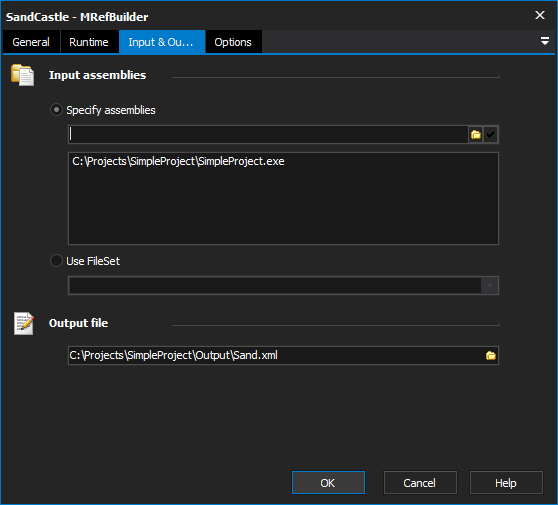Select SimpleProject.exe in the assemblies list
Viewport: 558px width, 505px height.
coord(178,162)
